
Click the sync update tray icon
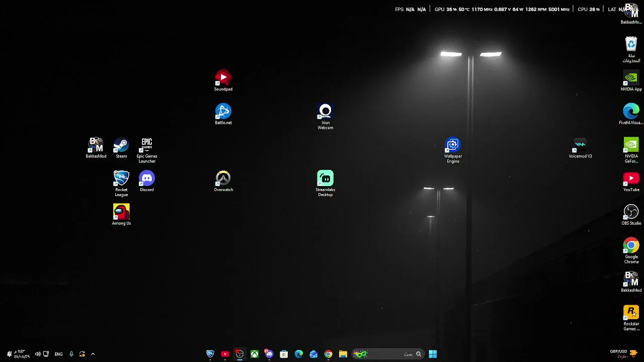(x=82, y=354)
